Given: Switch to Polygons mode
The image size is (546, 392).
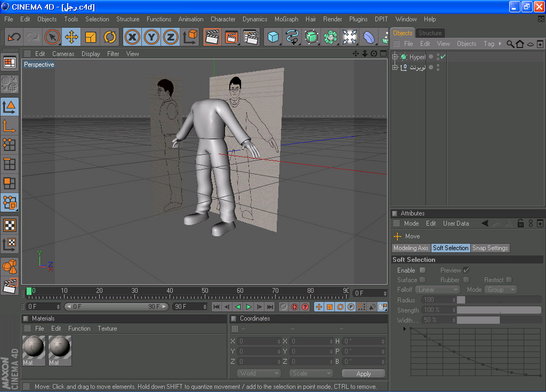Looking at the screenshot, I should pos(10,183).
